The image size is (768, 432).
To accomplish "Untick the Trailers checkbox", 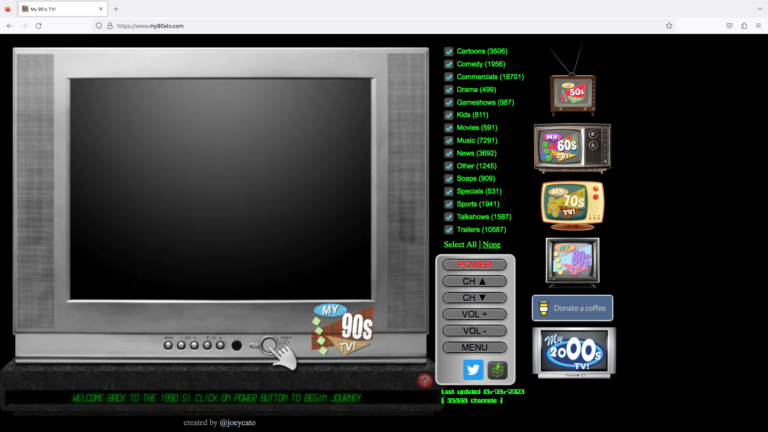I will point(449,229).
